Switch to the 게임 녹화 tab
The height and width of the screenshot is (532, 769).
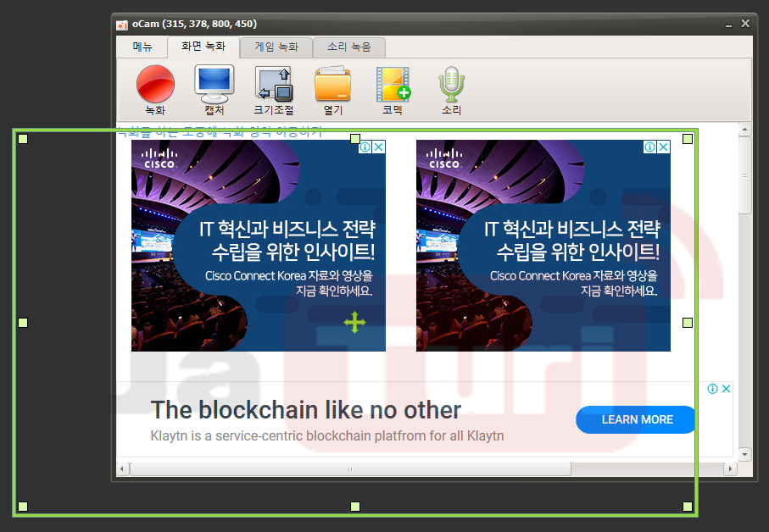276,47
